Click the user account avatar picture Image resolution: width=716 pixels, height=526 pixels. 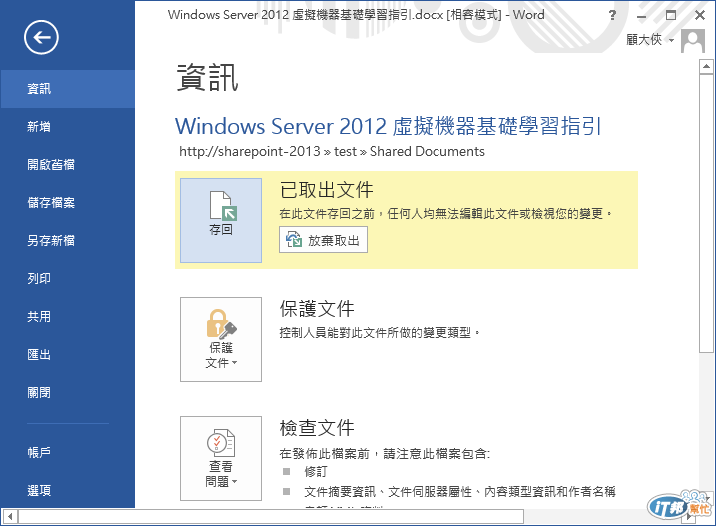point(693,41)
